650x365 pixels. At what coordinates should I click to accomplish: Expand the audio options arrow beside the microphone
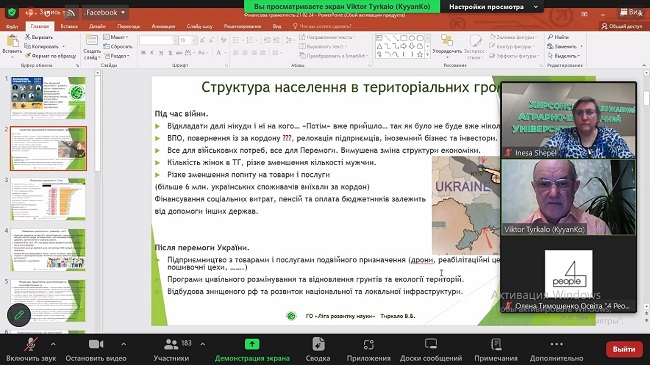coord(53,344)
